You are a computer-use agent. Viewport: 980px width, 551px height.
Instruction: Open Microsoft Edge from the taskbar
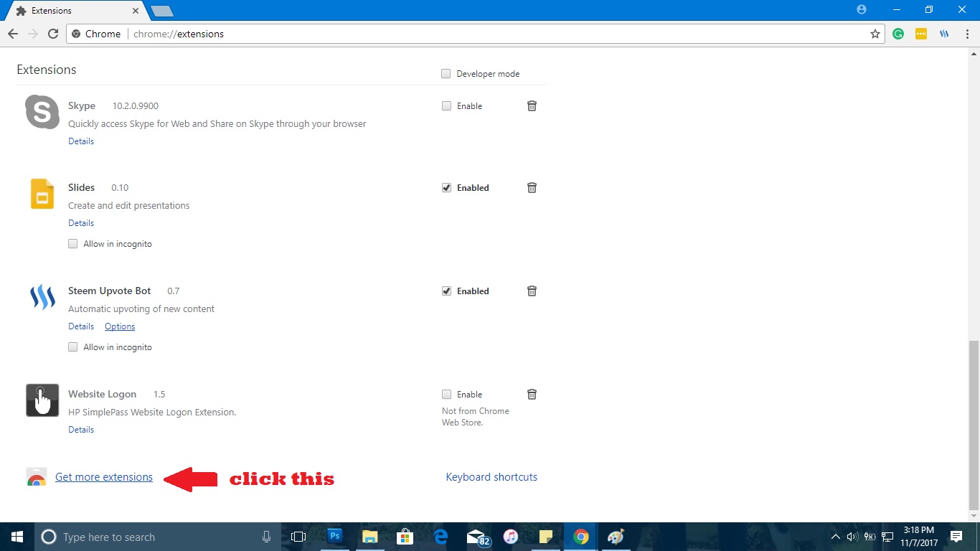click(x=440, y=537)
